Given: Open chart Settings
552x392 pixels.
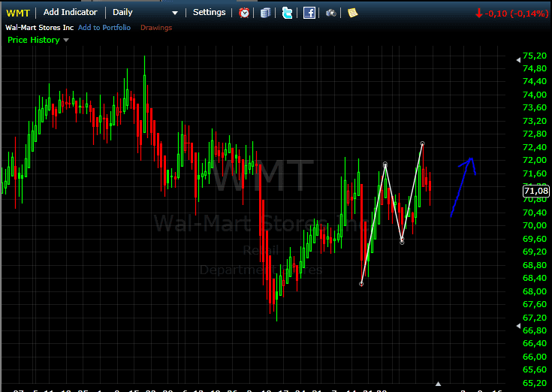Looking at the screenshot, I should click(x=209, y=12).
